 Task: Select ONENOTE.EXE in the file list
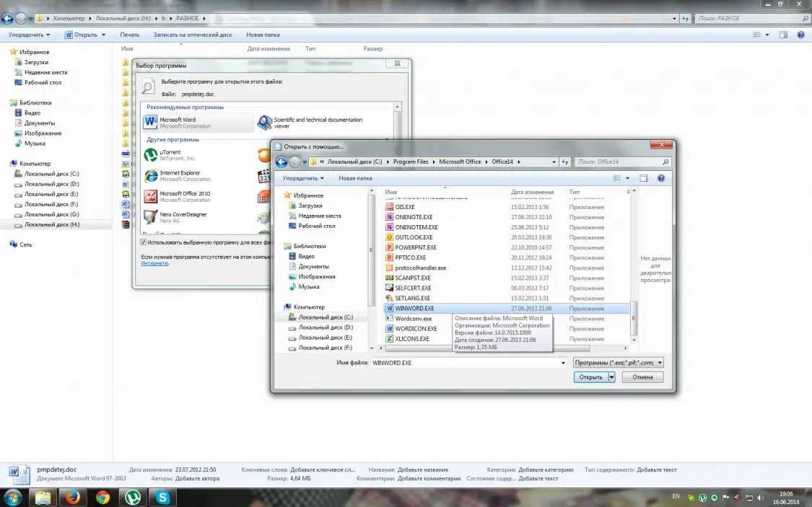click(x=414, y=217)
